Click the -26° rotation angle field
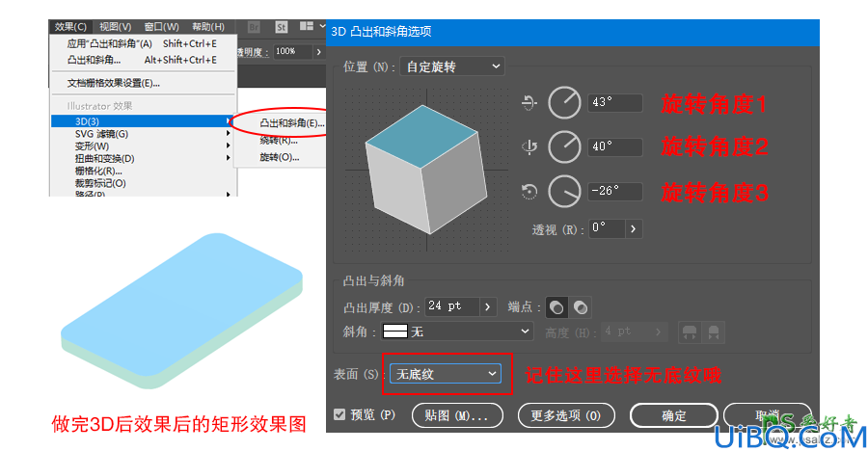Viewport: 868px width, 451px height. click(615, 191)
